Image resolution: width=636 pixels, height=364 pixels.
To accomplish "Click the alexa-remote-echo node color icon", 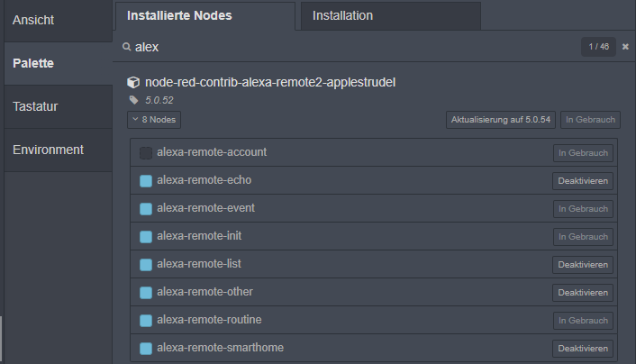I will click(146, 180).
